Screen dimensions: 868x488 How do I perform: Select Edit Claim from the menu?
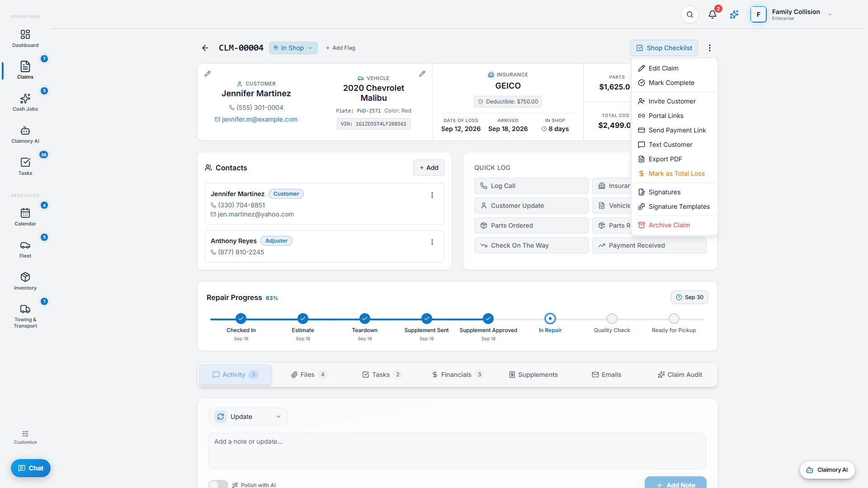[675, 68]
